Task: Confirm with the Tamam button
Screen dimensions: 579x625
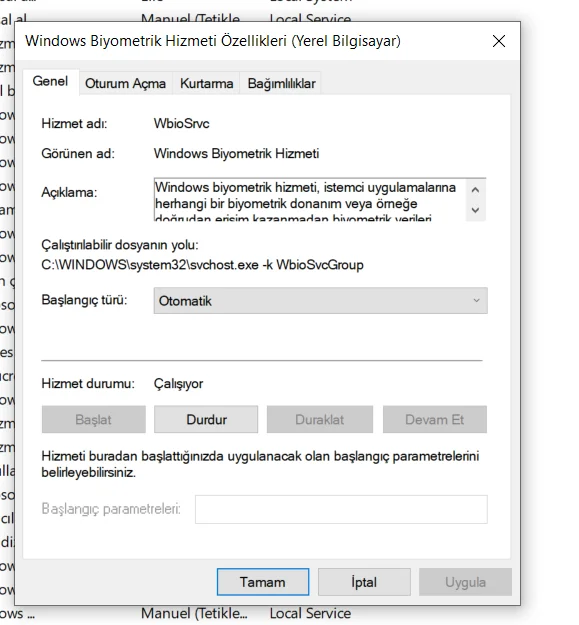Action: pyautogui.click(x=263, y=582)
